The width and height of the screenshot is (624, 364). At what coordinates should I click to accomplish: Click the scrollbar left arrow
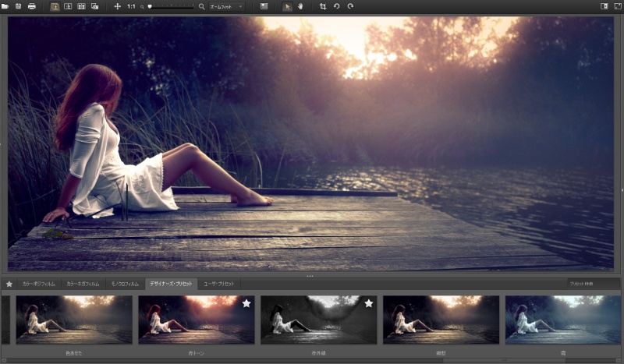point(4,360)
